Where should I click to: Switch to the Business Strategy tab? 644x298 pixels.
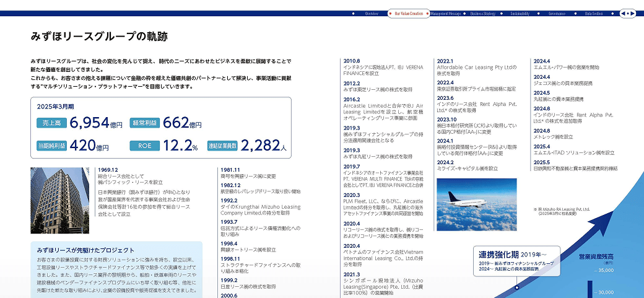482,13
